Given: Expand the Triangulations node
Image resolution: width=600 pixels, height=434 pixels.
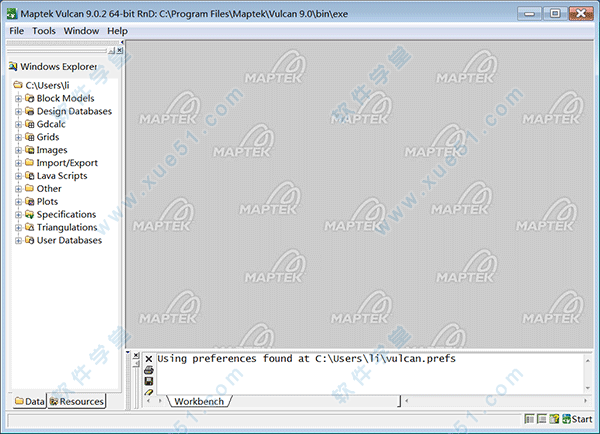Looking at the screenshot, I should pos(18,228).
